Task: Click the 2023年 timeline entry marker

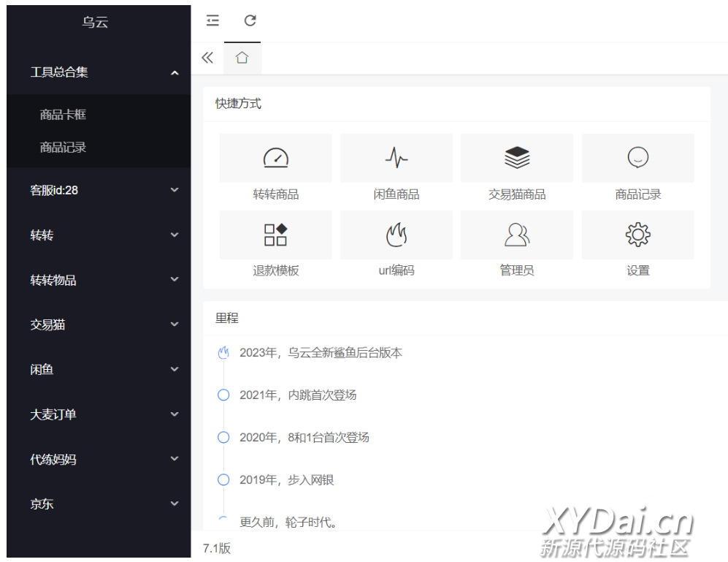Action: (x=223, y=353)
